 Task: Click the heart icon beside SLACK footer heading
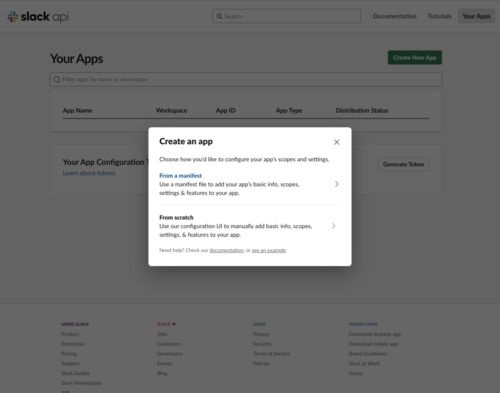click(x=174, y=324)
